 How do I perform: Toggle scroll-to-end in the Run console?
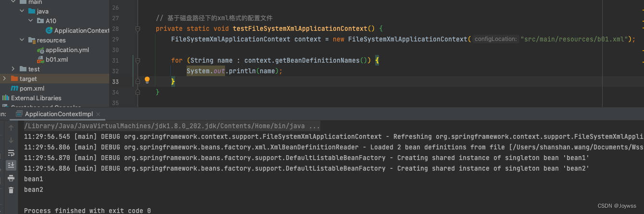point(11,165)
